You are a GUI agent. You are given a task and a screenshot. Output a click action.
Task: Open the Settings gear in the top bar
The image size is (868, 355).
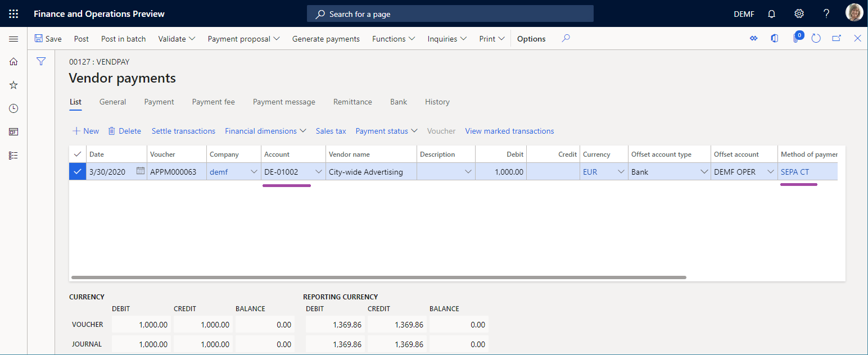(x=799, y=13)
